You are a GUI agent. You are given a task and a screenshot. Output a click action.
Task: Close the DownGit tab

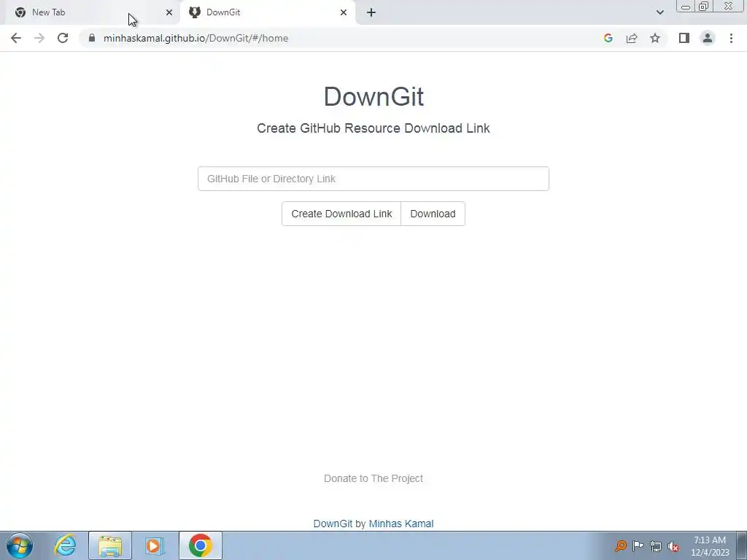click(344, 12)
